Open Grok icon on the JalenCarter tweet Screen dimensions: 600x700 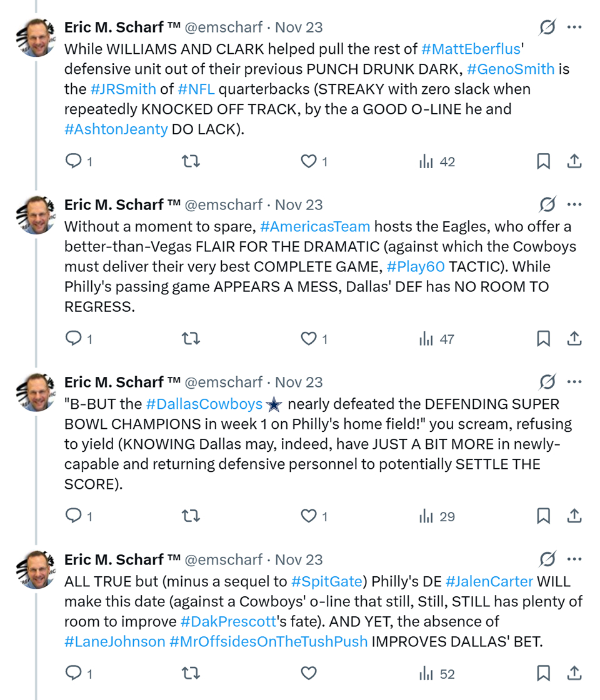coord(547,559)
